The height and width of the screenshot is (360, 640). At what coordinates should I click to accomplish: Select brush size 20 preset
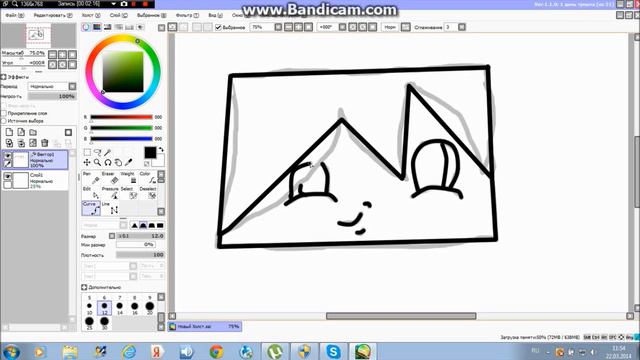pos(149,308)
